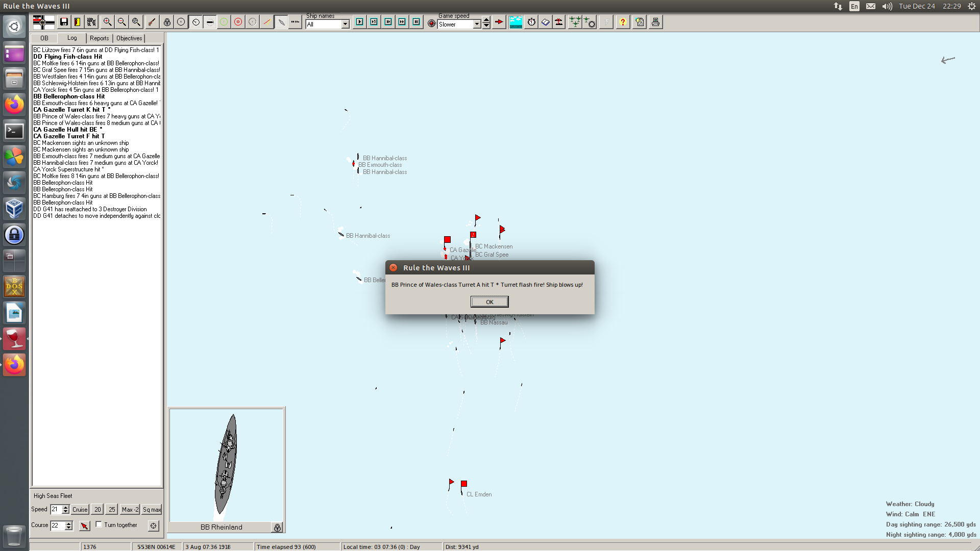Toggle the Turn together checkbox

point(99,524)
